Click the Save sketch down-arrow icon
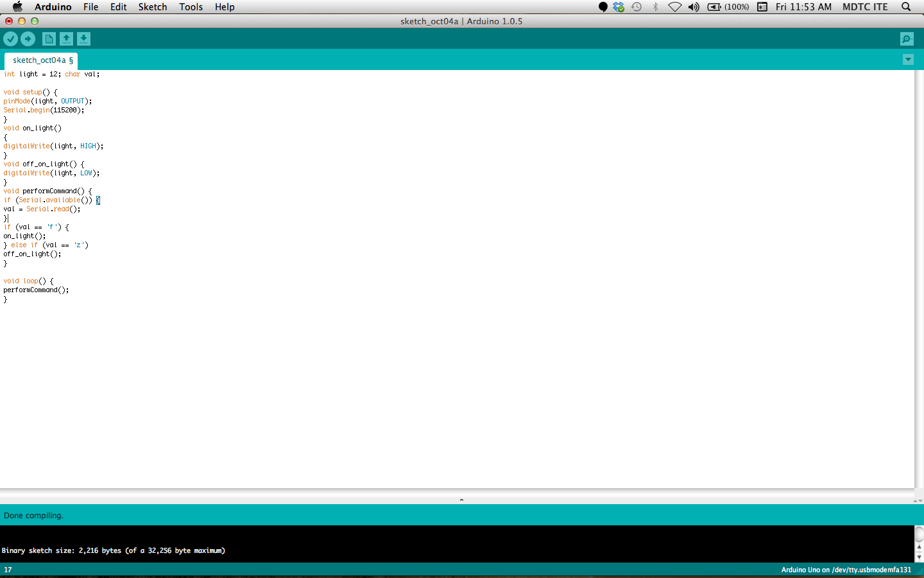This screenshot has height=578, width=924. click(x=83, y=39)
